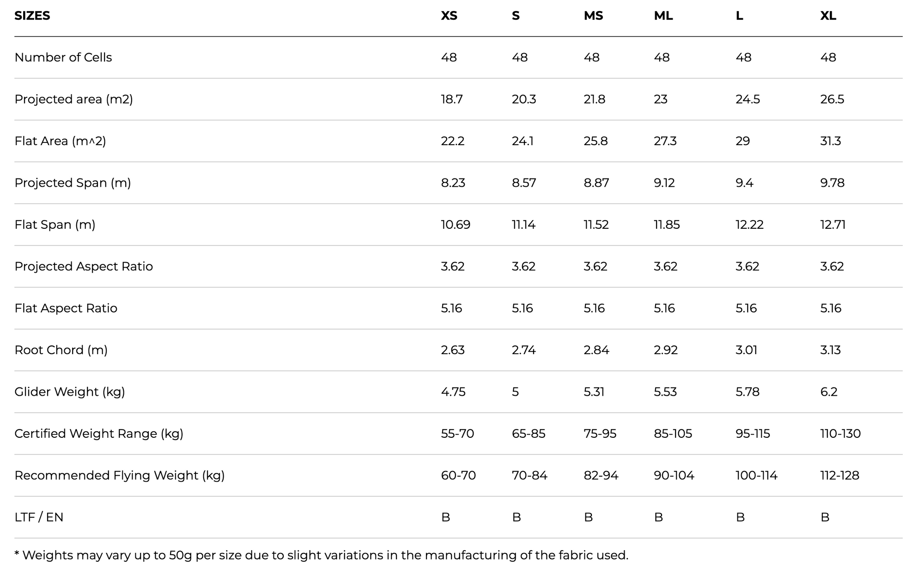Click the 82-94 recommended flying weight value
The image size is (924, 570).
click(601, 476)
